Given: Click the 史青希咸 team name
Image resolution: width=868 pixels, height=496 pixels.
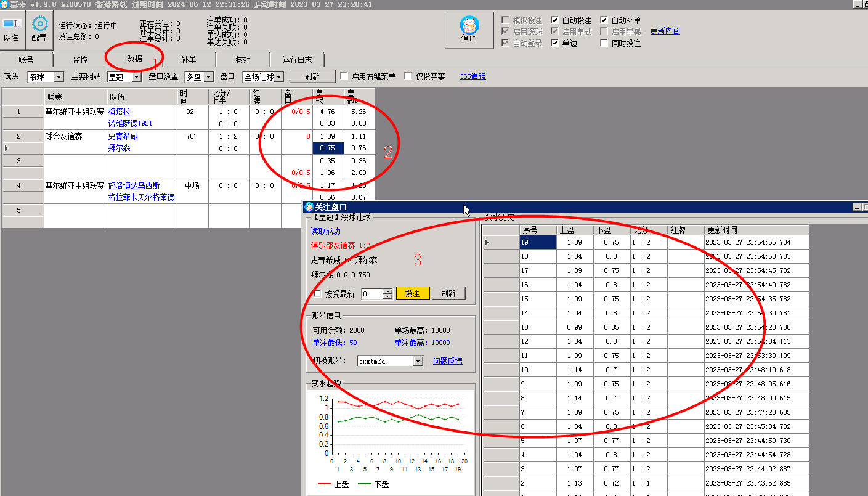Looking at the screenshot, I should (x=123, y=136).
